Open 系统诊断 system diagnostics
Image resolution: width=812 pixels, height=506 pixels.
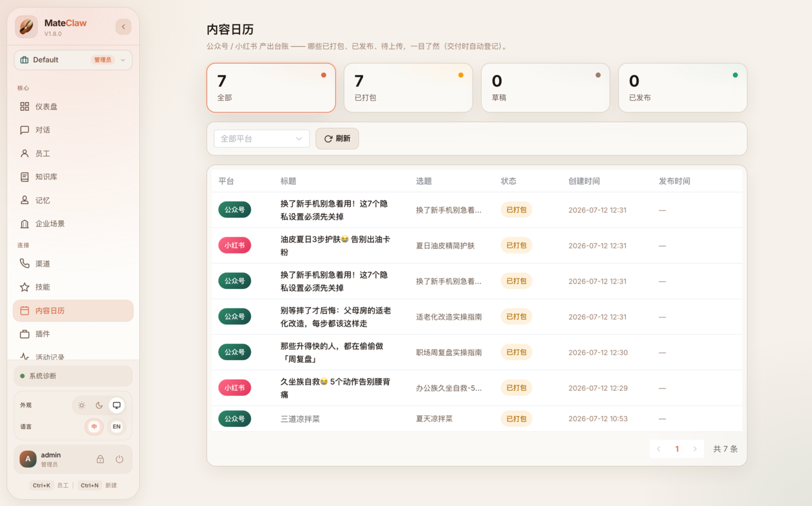point(73,376)
